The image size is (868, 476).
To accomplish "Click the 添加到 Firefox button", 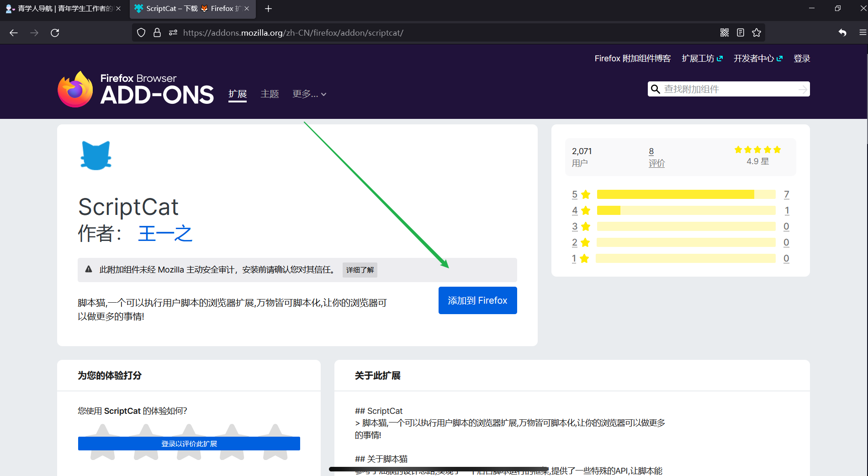I will tap(477, 300).
